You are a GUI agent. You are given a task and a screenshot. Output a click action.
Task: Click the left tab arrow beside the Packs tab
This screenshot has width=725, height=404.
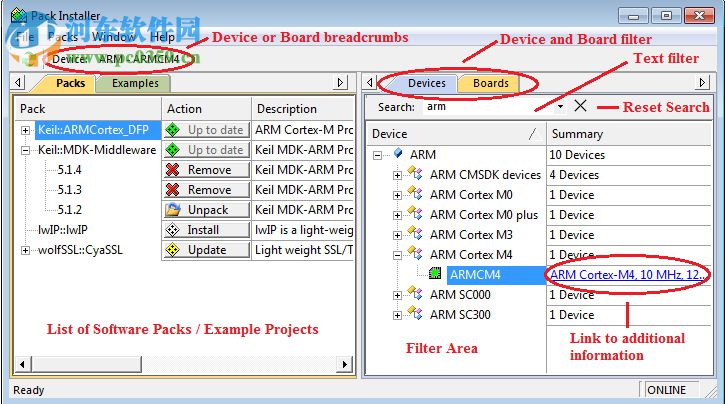tap(18, 83)
